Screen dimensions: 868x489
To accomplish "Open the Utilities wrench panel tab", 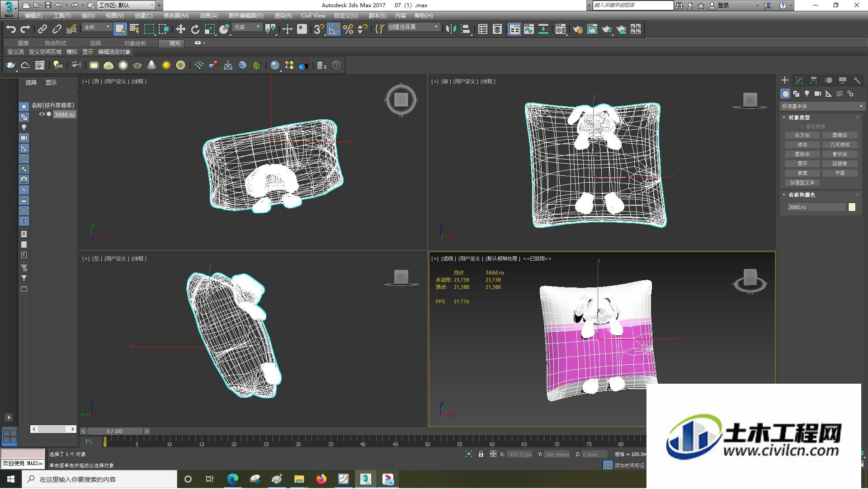I will (857, 80).
